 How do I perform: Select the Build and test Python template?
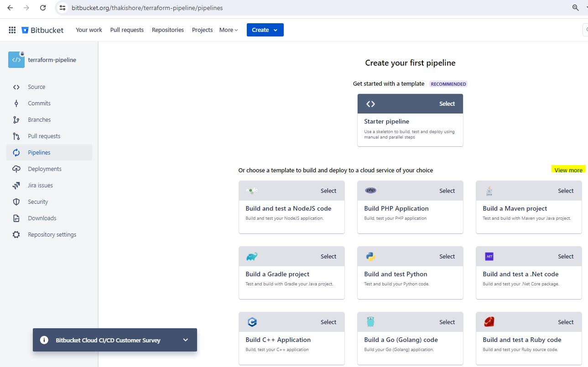(447, 257)
